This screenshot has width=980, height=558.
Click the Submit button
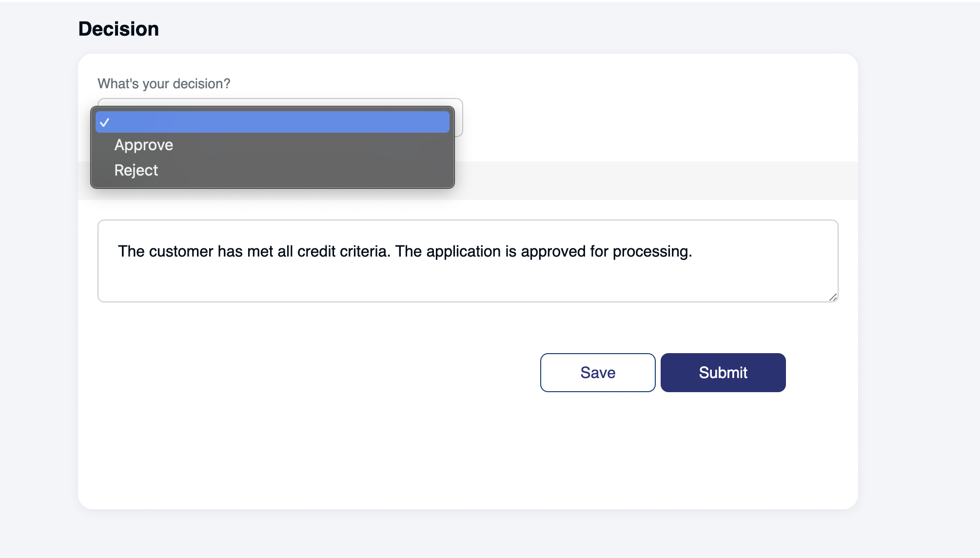coord(723,373)
